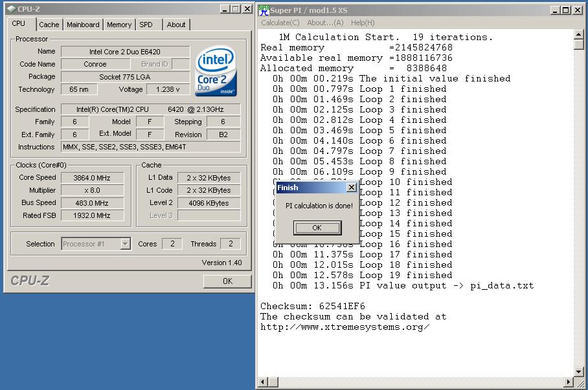Screen dimensions: 588x390
Task: Click the Level 2 value '4096 KBytes'
Action: (209, 203)
